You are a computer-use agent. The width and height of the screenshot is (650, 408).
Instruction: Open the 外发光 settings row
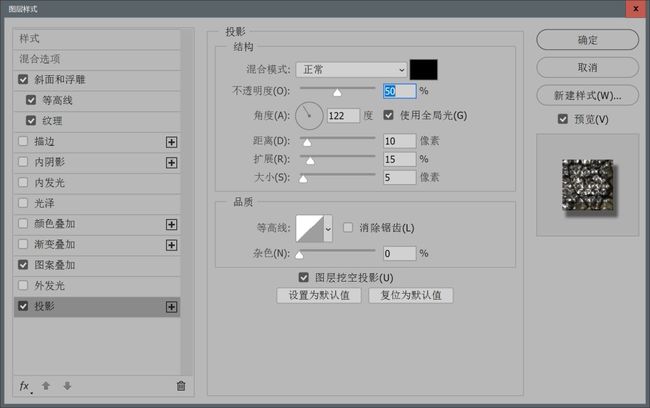click(97, 286)
